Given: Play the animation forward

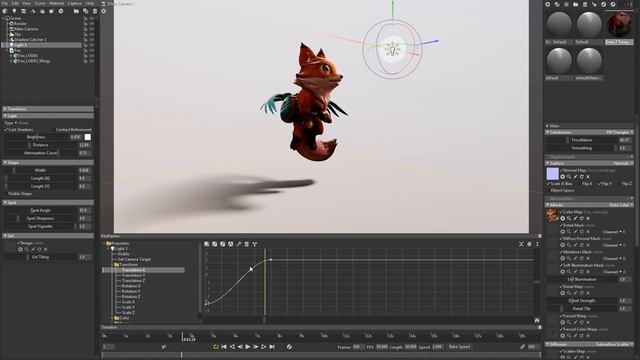Looking at the screenshot, I should point(248,347).
